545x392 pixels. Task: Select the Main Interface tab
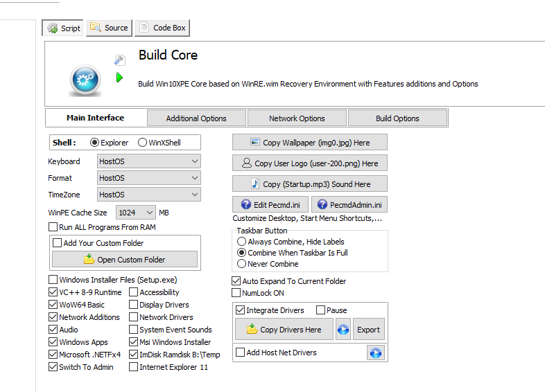click(x=96, y=118)
